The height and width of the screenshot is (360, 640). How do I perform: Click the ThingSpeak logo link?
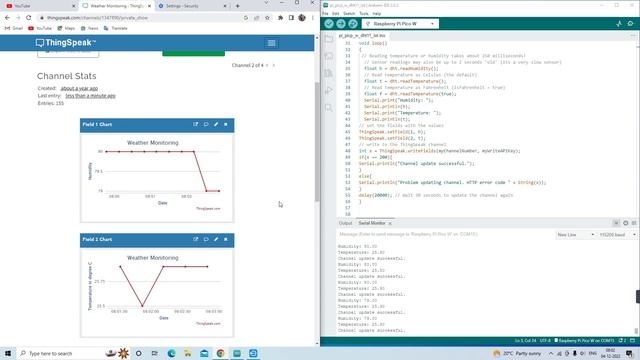pyautogui.click(x=66, y=42)
